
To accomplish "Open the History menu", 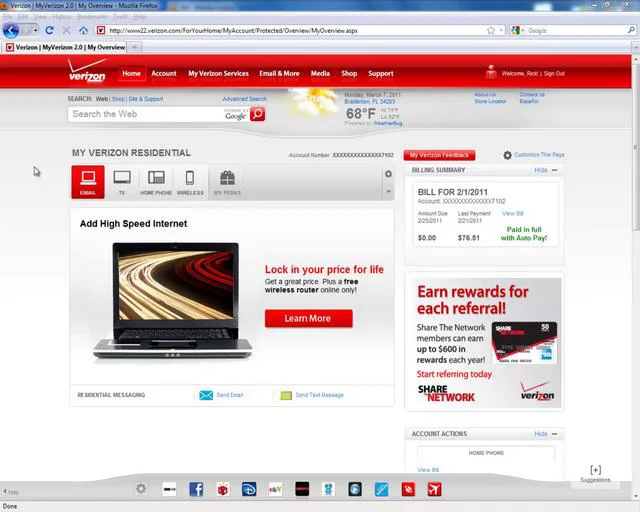I will click(62, 17).
